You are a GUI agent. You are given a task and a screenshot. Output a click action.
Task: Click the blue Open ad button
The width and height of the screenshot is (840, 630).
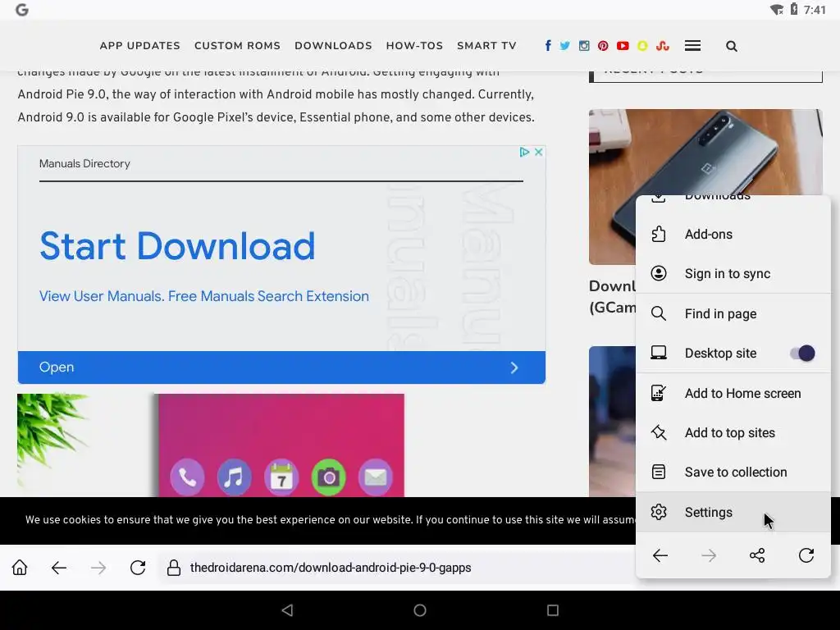281,367
